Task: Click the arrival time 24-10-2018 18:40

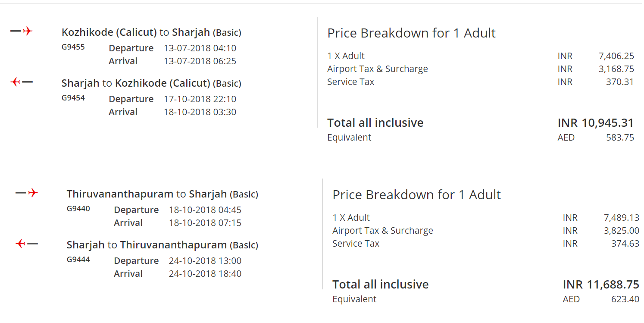Action: click(205, 274)
